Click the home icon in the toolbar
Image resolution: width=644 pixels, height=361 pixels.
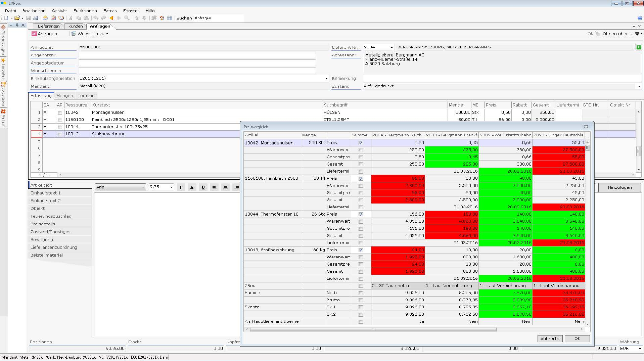coord(162,18)
